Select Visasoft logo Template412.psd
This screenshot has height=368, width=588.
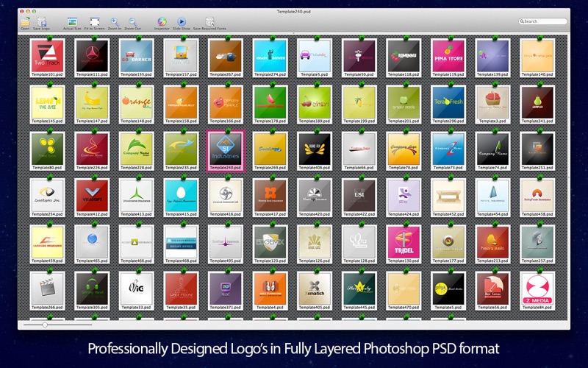point(92,196)
